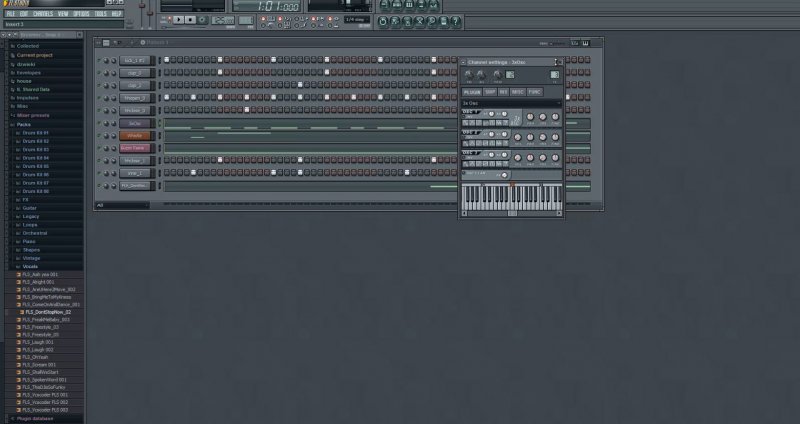Screen dimensions: 800x424
Task: Open the 3x Osc plugin preset dropdown
Action: click(511, 103)
